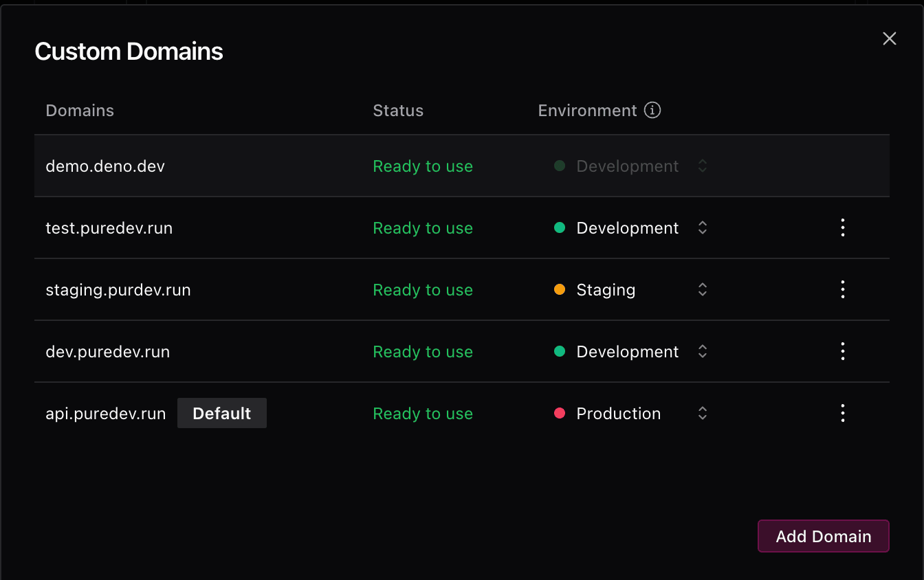Open the kebab menu for dev.puredev.run
The height and width of the screenshot is (580, 924).
coord(842,351)
